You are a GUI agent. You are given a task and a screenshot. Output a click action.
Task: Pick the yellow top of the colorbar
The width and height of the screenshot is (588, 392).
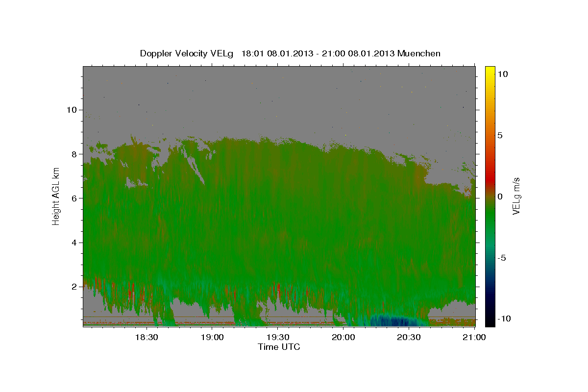coord(490,73)
